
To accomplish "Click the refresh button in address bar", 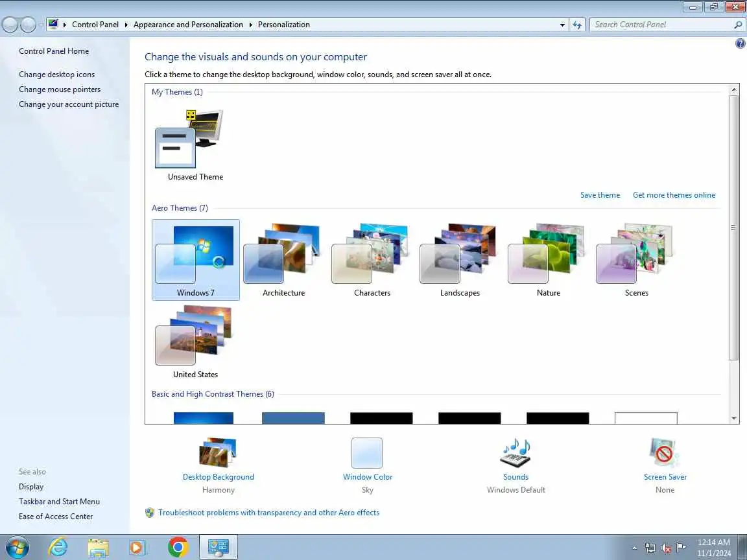I will (x=577, y=25).
